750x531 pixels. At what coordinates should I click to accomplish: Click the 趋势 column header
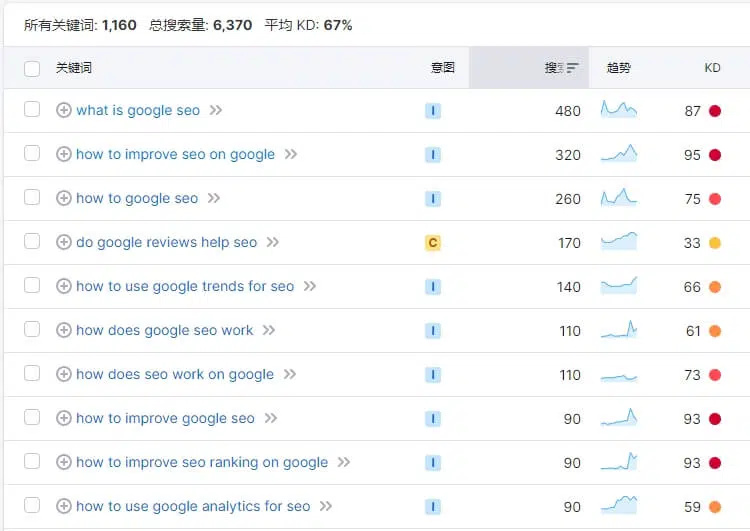point(618,68)
